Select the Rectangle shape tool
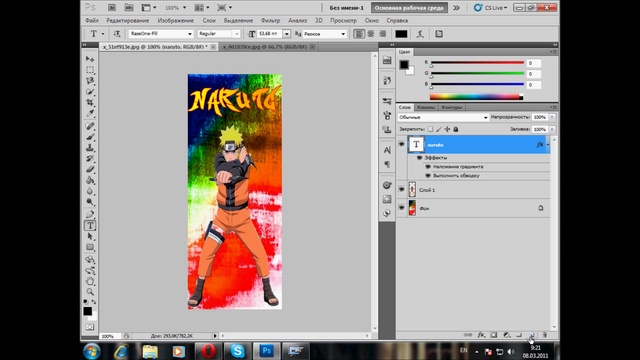 tap(90, 247)
